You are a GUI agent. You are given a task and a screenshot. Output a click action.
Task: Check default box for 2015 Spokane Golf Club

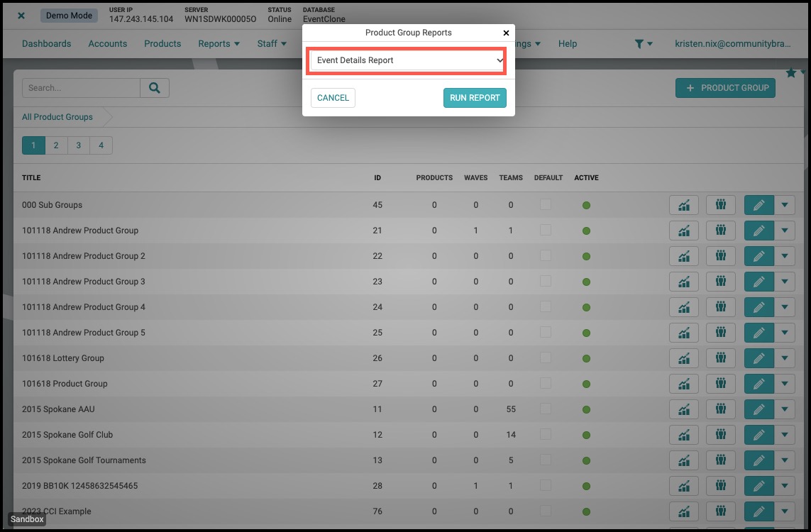545,434
